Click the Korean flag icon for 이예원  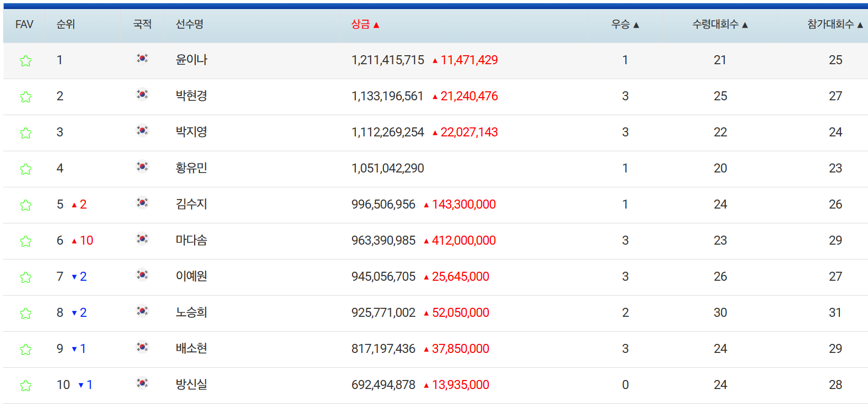[142, 275]
